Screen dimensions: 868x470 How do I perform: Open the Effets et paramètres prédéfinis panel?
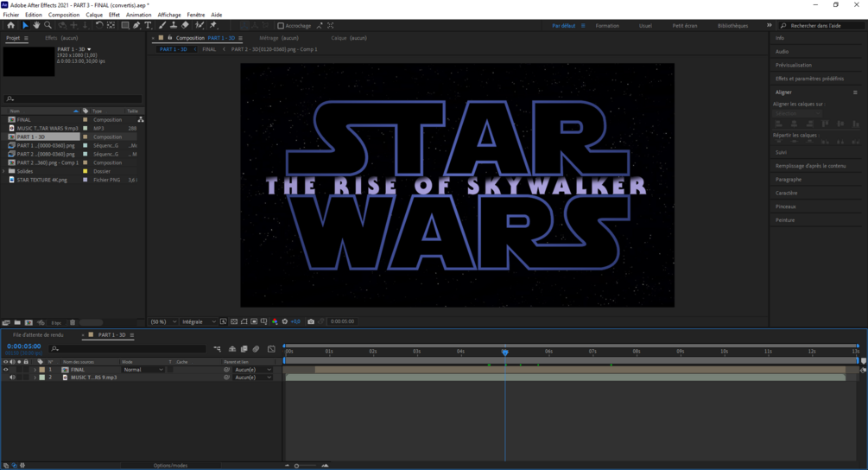(x=809, y=79)
